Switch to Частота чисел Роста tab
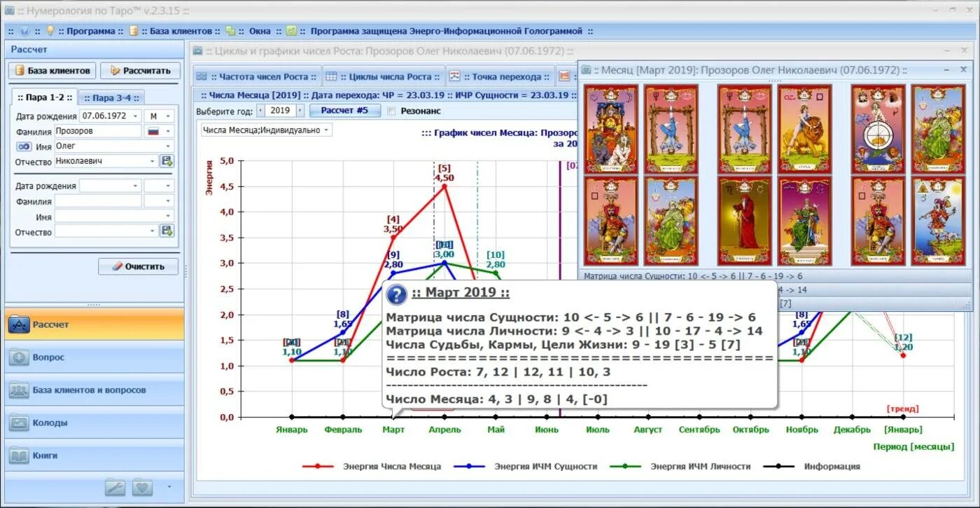The width and height of the screenshot is (980, 508). tap(256, 77)
